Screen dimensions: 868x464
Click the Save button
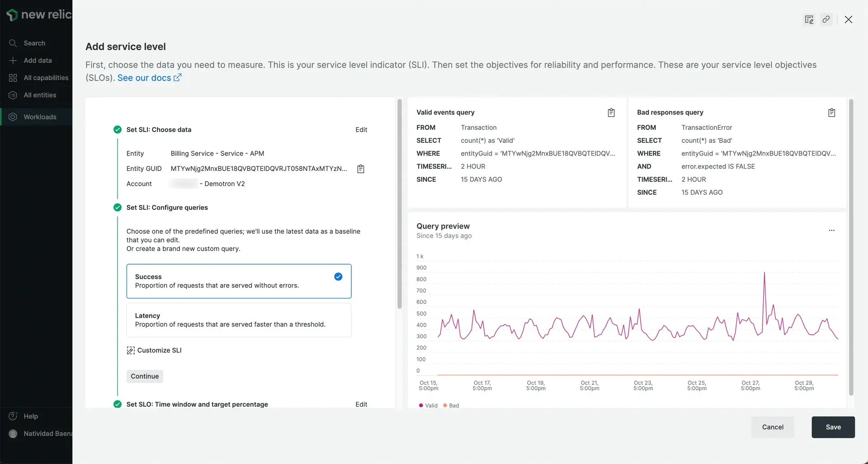tap(833, 427)
